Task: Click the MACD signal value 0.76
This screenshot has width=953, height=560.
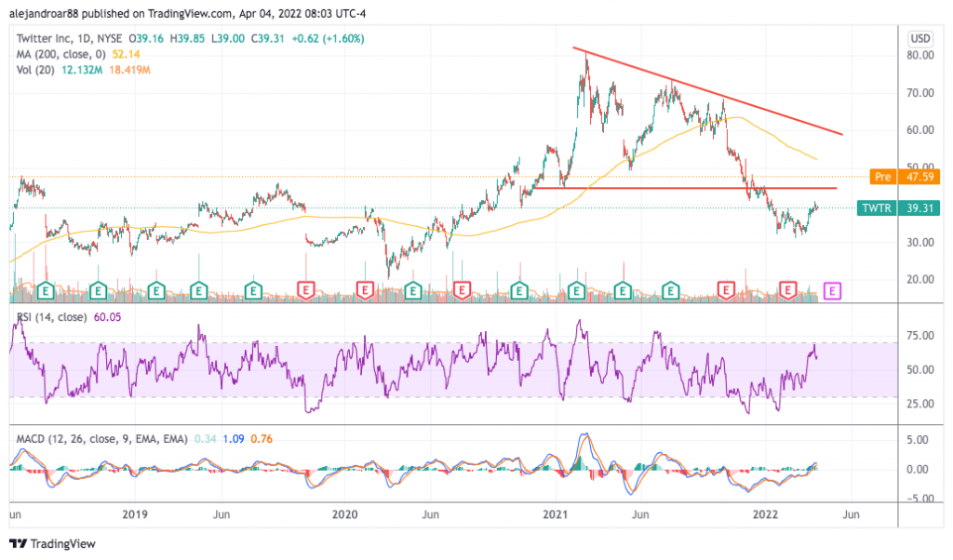Action: [262, 438]
